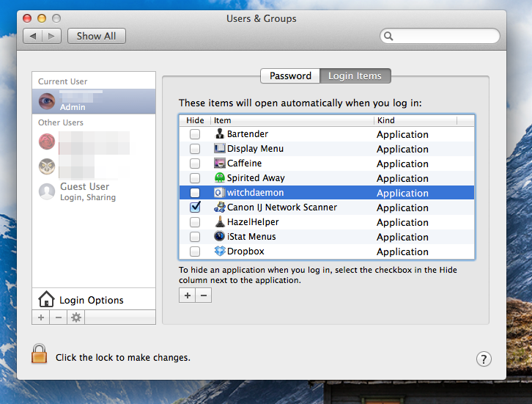Open the user actions gear menu

coord(76,317)
